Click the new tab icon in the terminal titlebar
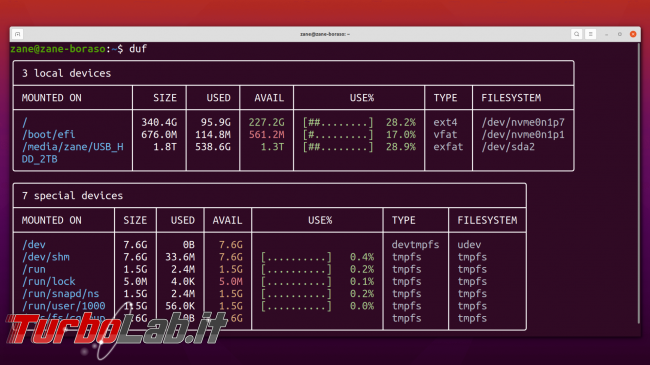The image size is (650, 365). point(17,34)
